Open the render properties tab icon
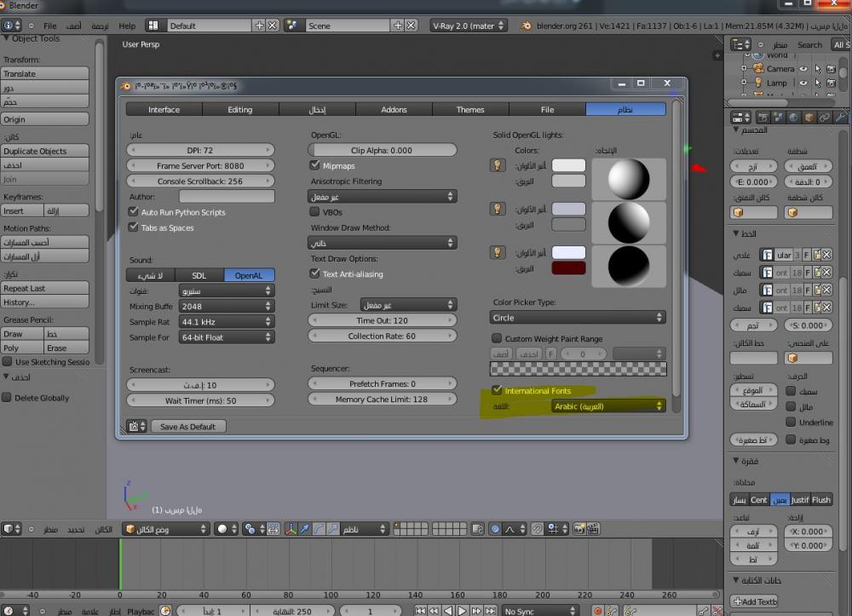 tap(763, 118)
